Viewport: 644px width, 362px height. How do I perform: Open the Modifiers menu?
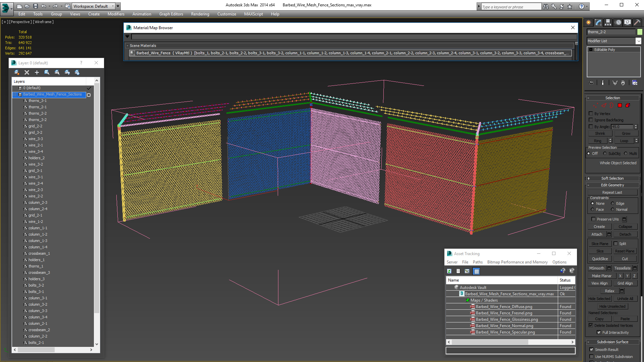116,14
